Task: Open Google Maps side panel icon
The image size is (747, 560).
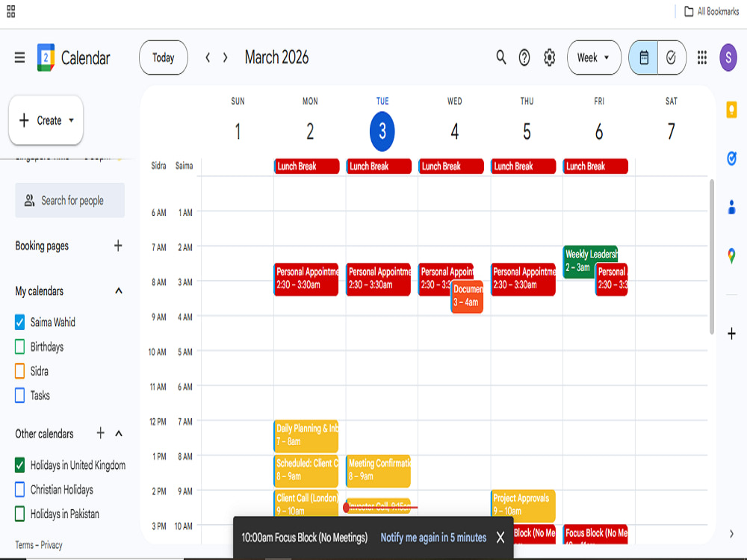Action: click(731, 255)
